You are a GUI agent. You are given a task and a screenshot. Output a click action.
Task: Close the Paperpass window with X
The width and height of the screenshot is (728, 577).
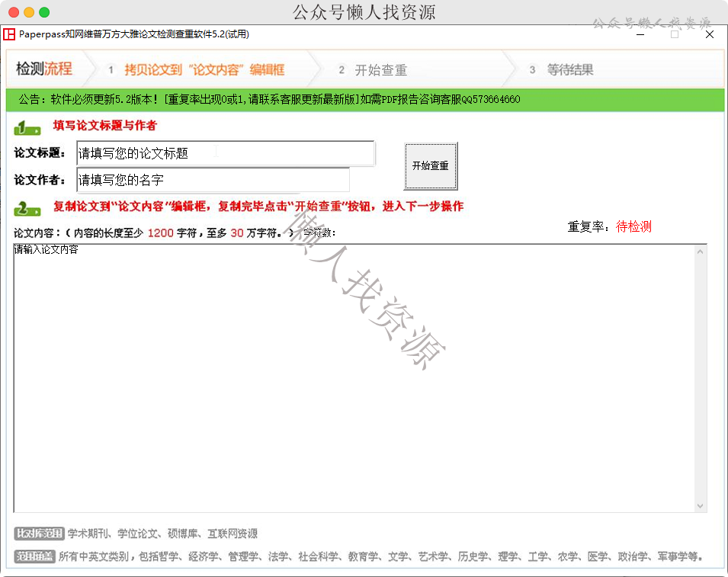coord(710,34)
